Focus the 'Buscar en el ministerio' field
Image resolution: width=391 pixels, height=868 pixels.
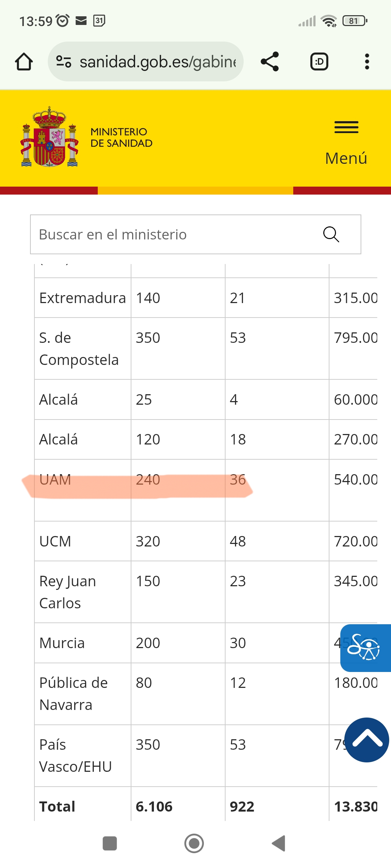(174, 234)
